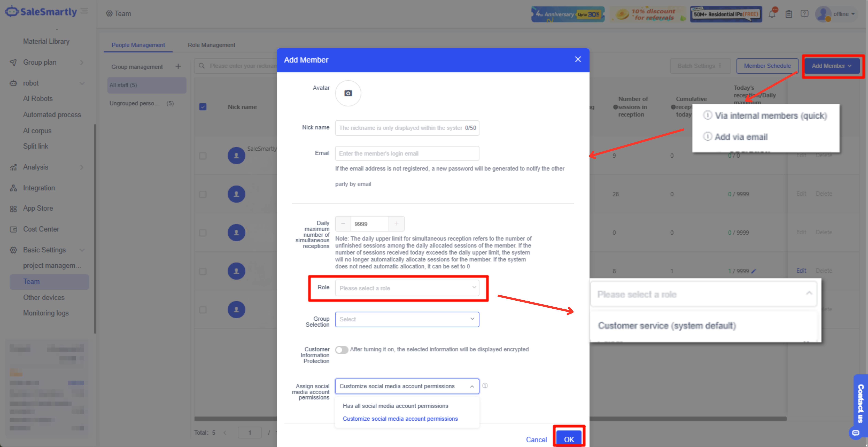Screen dimensions: 868x447
Task: Uncheck the select-all checkbox beside Nick name
Action: (203, 107)
